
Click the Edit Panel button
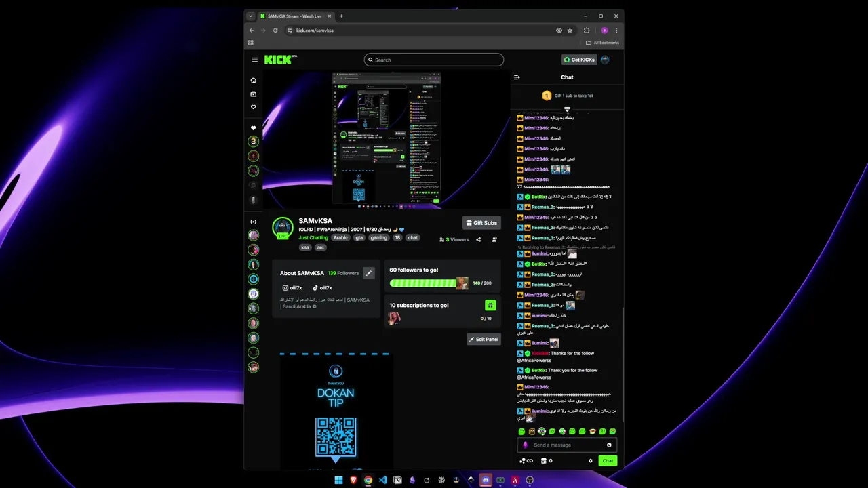pos(484,339)
